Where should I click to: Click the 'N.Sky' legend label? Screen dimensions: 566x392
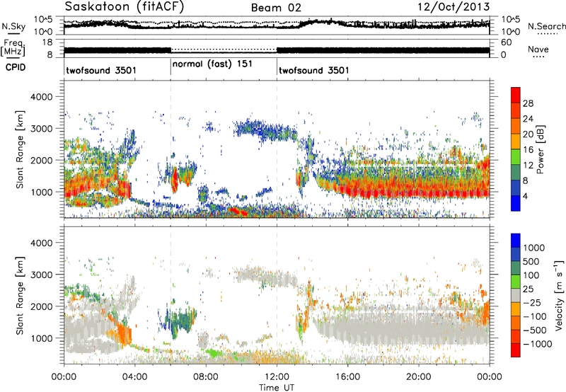tap(13, 26)
